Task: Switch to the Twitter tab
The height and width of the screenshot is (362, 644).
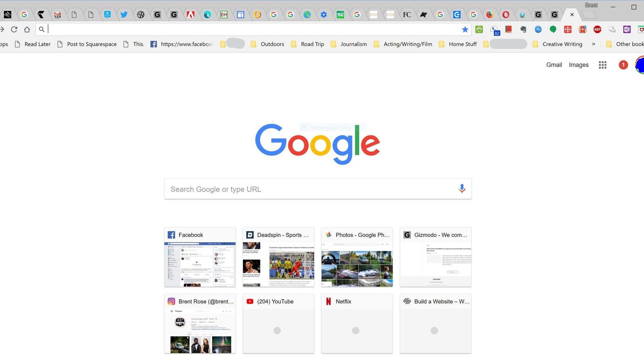Action: click(x=124, y=15)
